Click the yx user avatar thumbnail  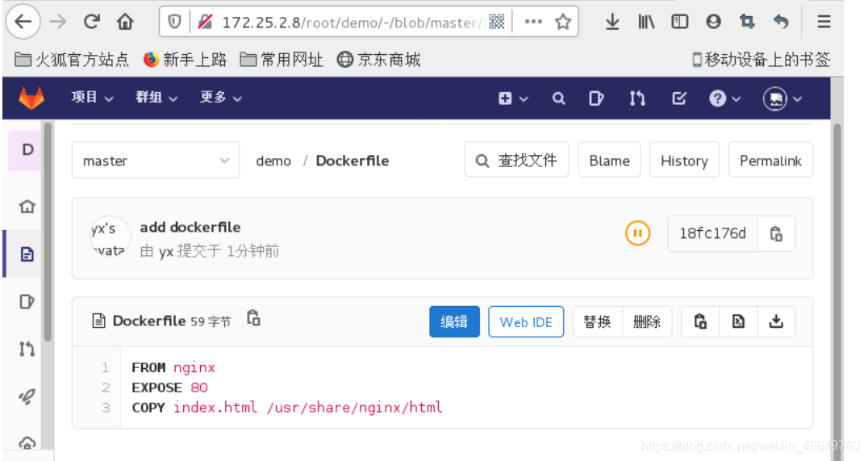tap(110, 237)
